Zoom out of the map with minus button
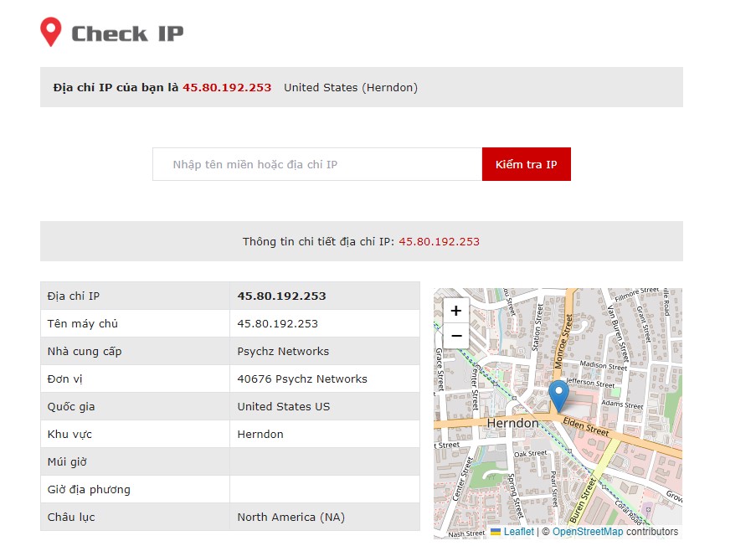 (455, 336)
